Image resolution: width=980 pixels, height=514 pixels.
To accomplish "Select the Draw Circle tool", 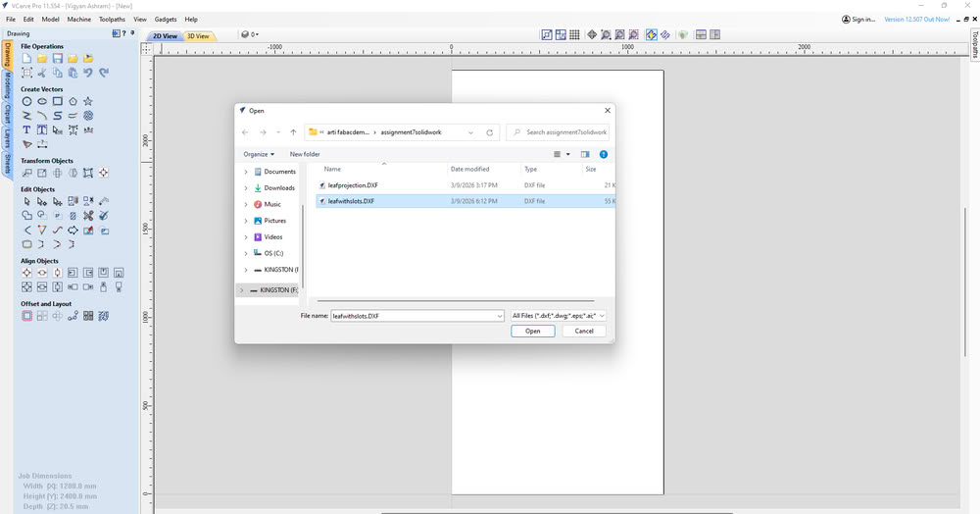I will click(26, 101).
